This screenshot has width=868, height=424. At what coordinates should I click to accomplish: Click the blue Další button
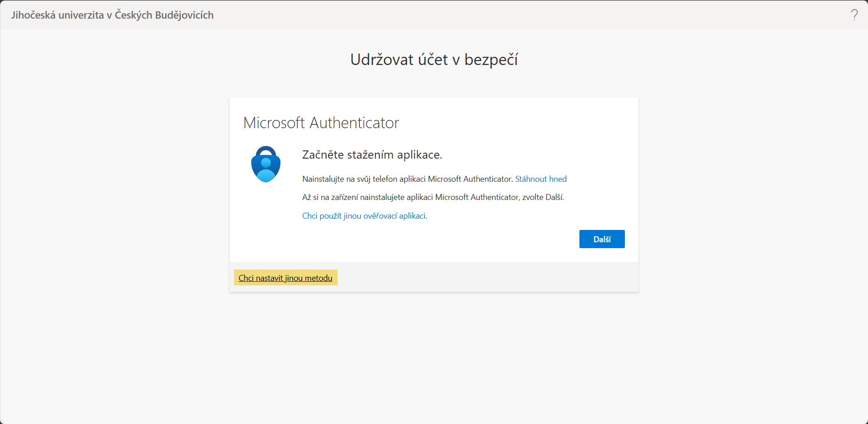[602, 239]
